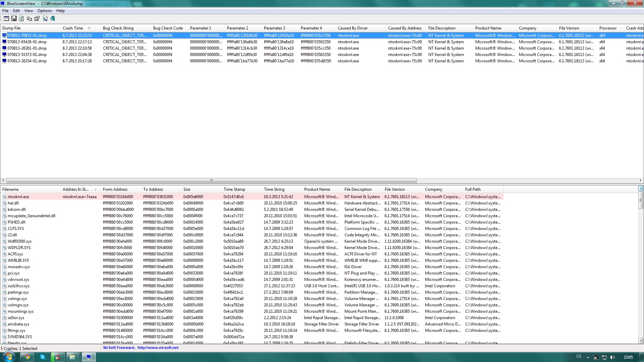Open the NirSoft website link
This screenshot has width=644, height=362.
coord(158,348)
